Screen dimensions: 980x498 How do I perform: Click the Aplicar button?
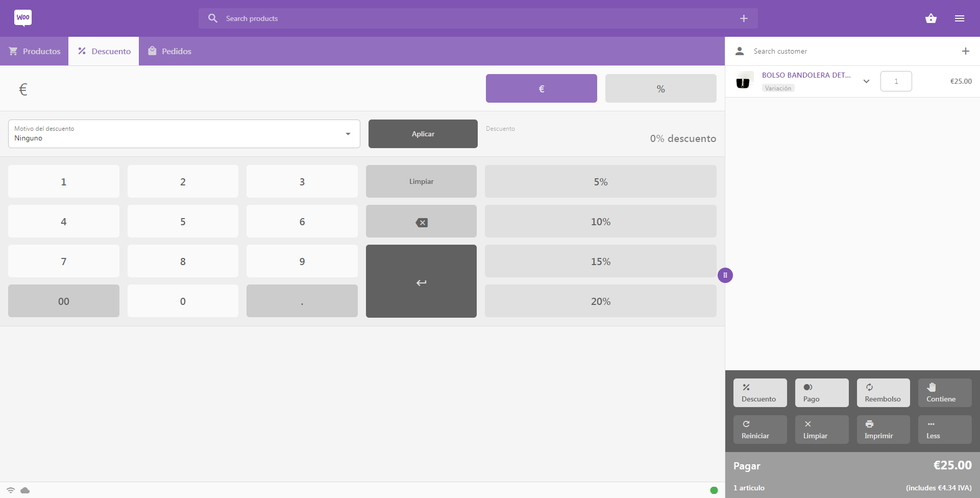tap(423, 134)
